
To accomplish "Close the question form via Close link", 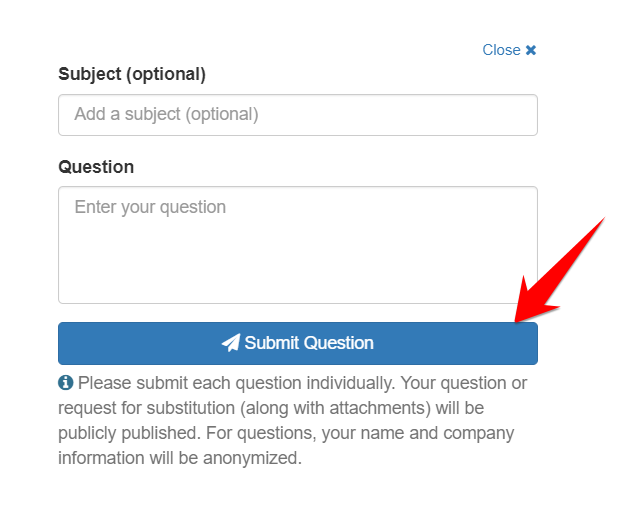I will coord(509,50).
